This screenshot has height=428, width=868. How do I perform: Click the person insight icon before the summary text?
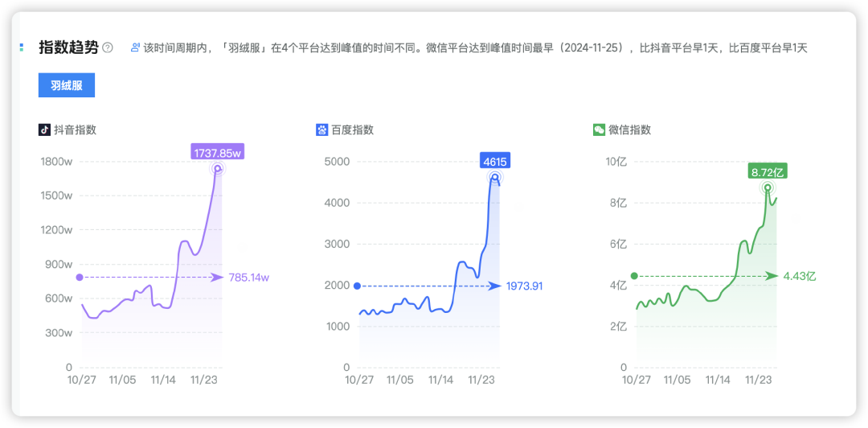coord(135,48)
